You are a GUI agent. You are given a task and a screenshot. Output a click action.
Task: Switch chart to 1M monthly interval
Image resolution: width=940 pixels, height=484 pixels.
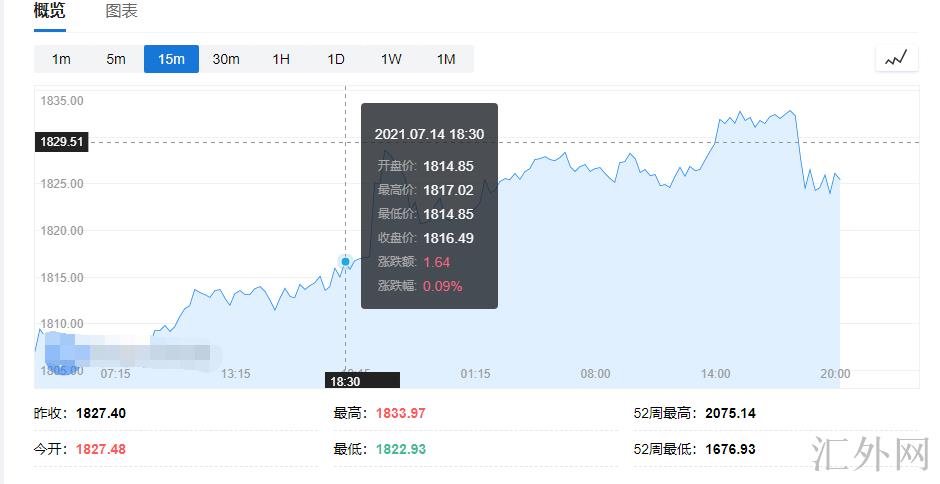[x=446, y=59]
